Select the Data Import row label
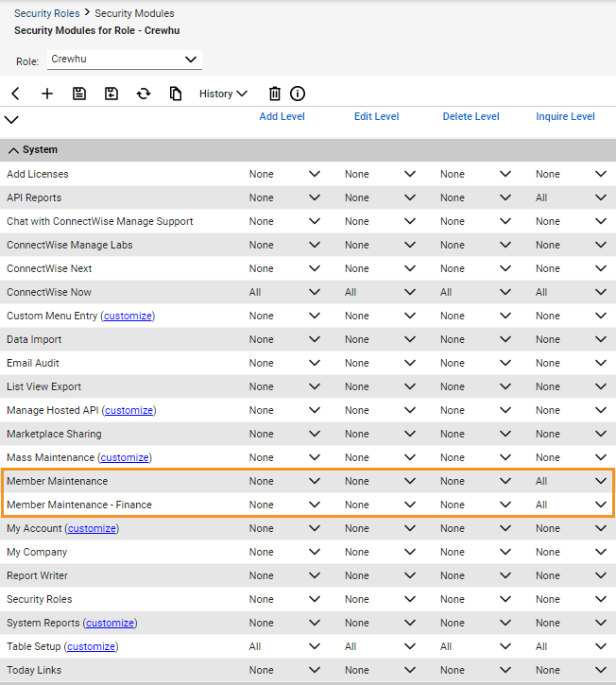 [x=34, y=339]
